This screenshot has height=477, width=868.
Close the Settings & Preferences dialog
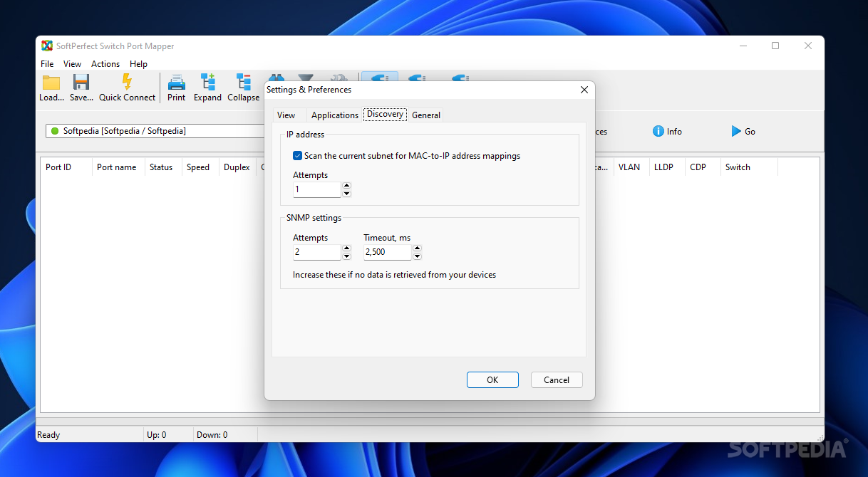point(584,90)
